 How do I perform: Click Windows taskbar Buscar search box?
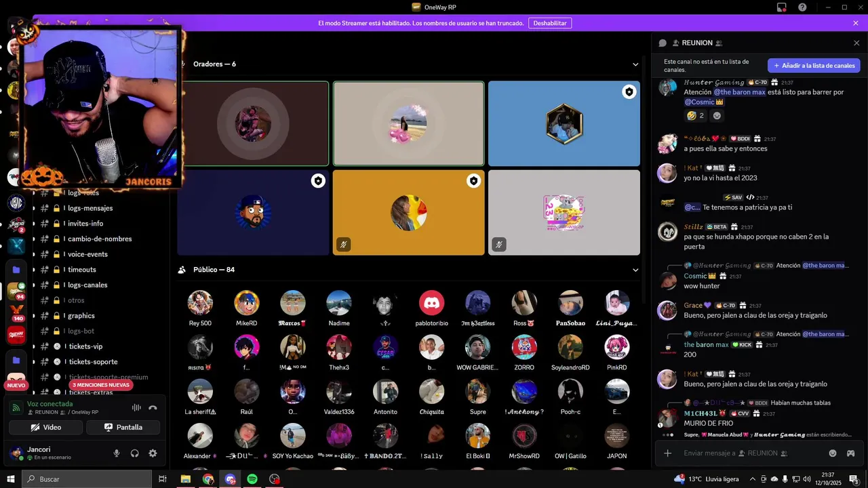[87, 479]
